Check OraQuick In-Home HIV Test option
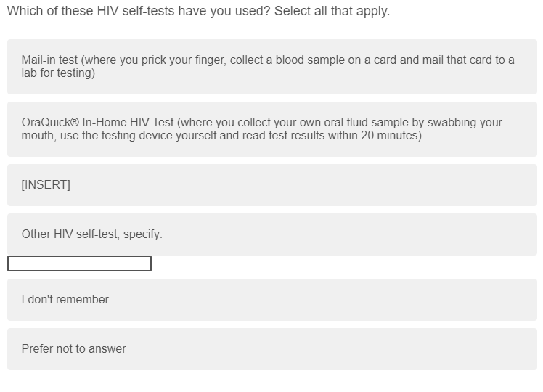543x392 pixels. (271, 129)
